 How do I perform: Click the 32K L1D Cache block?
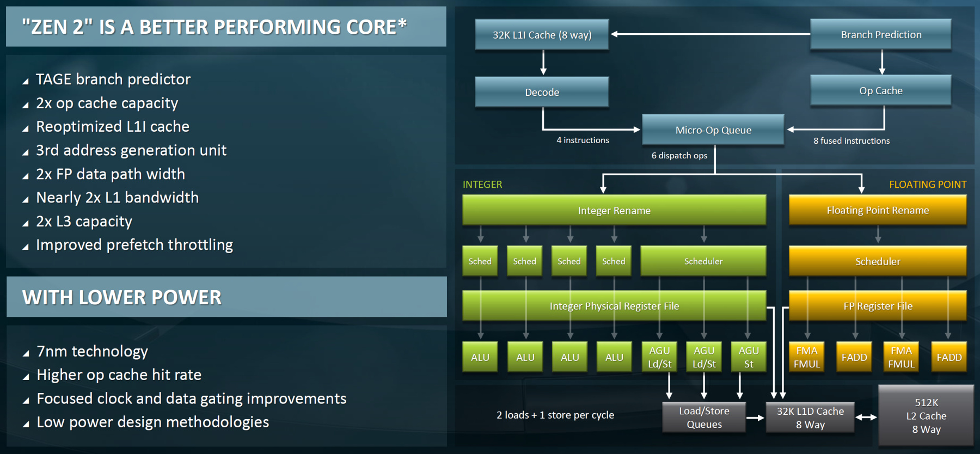coord(810,418)
